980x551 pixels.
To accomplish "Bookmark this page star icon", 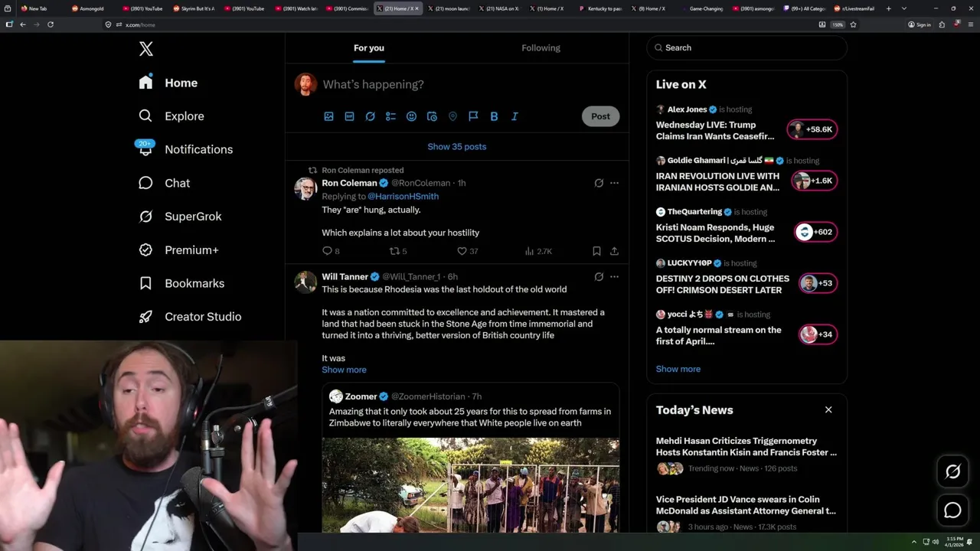I will coord(853,24).
